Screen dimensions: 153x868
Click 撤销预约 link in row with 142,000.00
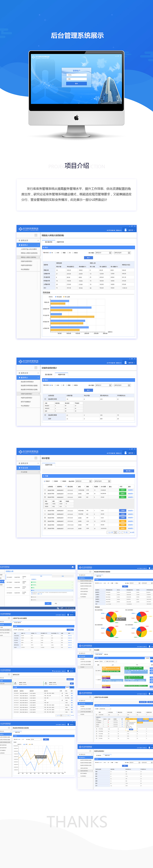[x=131, y=494]
